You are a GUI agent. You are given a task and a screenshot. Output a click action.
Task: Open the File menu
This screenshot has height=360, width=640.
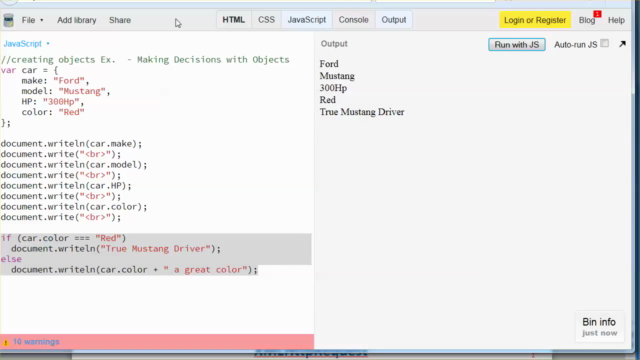[x=32, y=20]
